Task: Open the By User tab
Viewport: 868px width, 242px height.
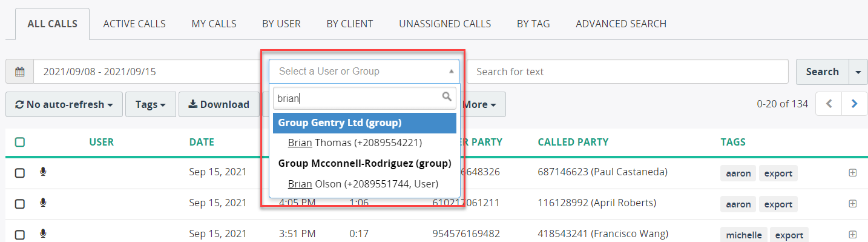Action: (x=281, y=24)
